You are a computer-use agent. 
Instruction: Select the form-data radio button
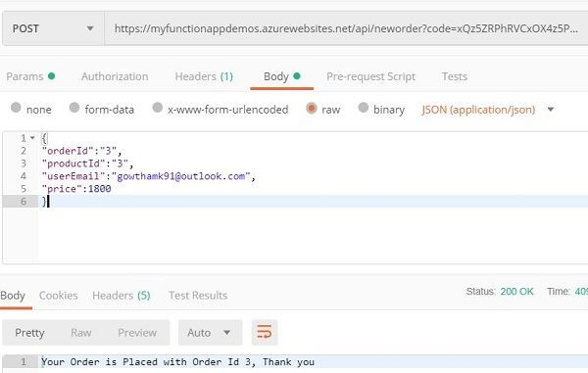[74, 108]
